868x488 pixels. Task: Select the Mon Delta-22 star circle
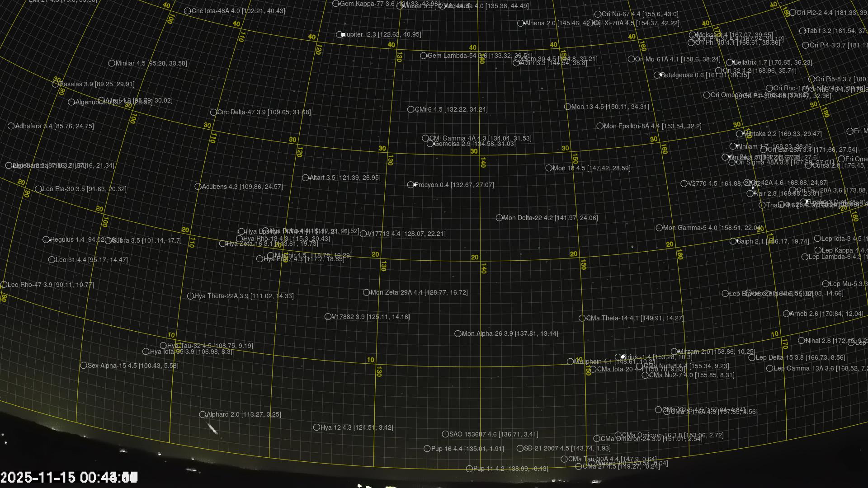coord(499,218)
